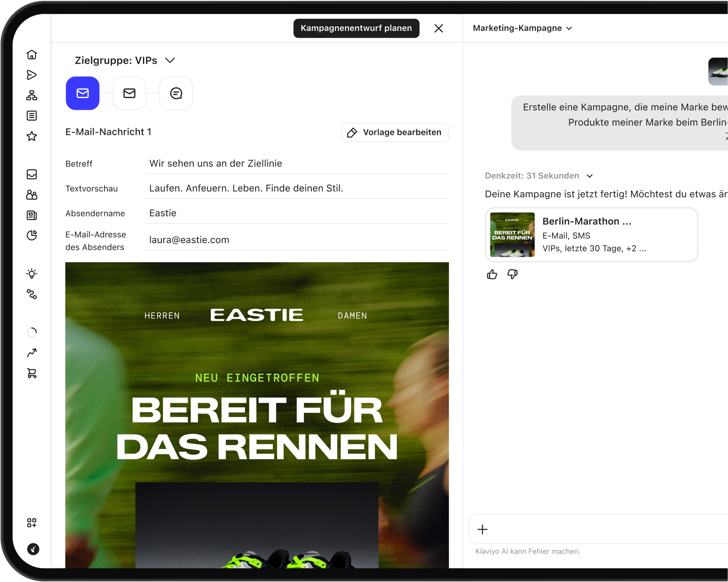
Task: Click the DAMEN link in email preview
Action: [352, 316]
